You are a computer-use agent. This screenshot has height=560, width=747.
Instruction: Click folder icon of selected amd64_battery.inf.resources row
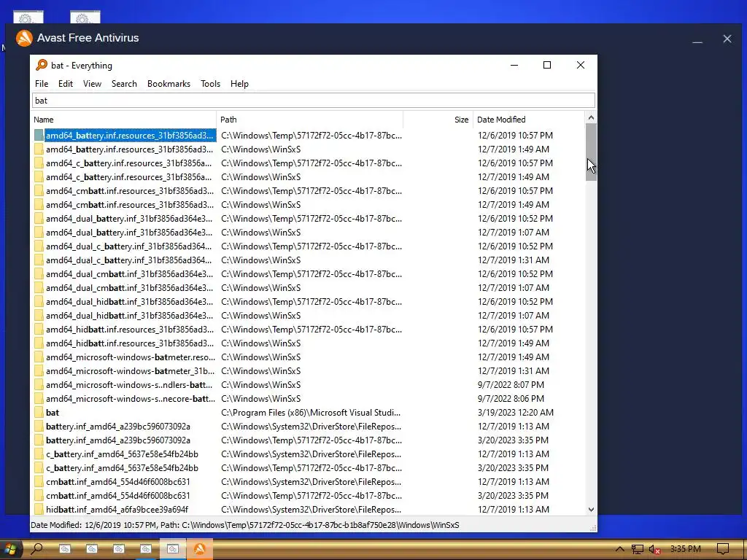tap(39, 136)
